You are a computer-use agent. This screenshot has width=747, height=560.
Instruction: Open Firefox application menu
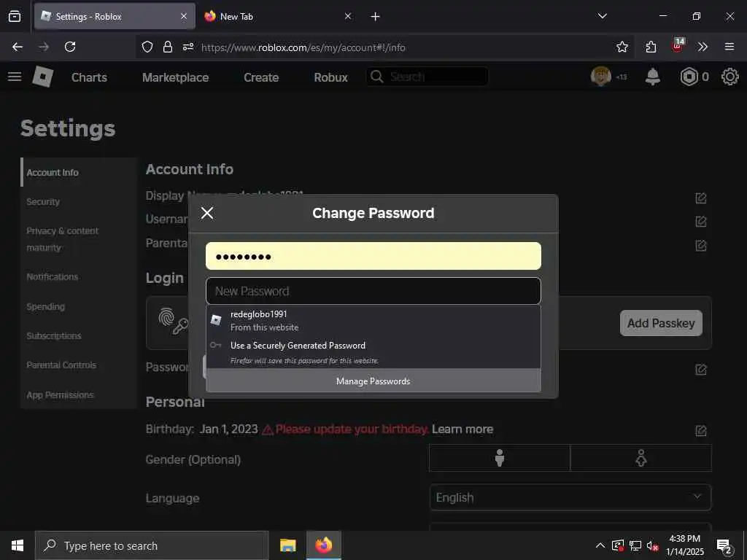(729, 47)
